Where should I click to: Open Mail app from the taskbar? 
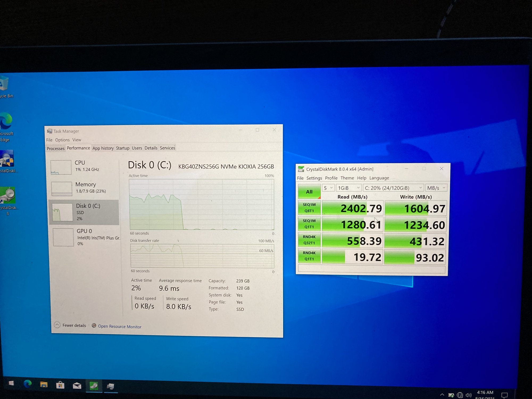coord(77,386)
